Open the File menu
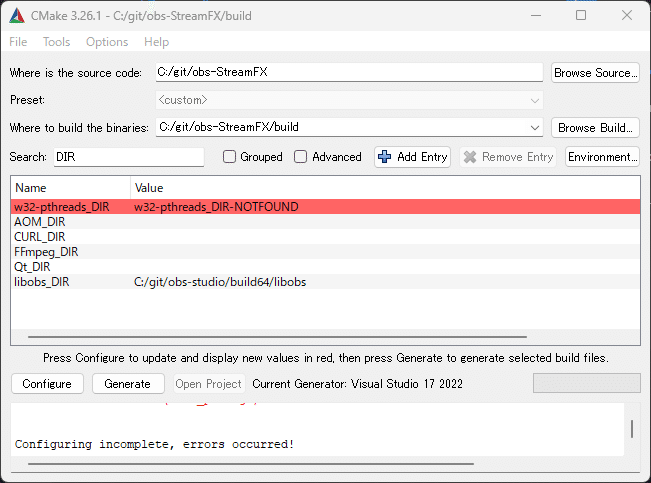This screenshot has height=483, width=651. [x=18, y=42]
